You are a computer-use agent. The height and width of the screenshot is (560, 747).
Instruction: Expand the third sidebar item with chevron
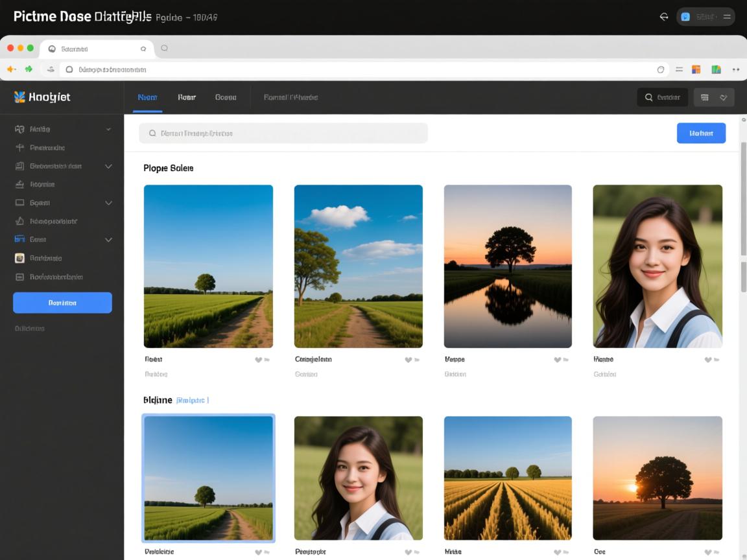click(x=108, y=166)
